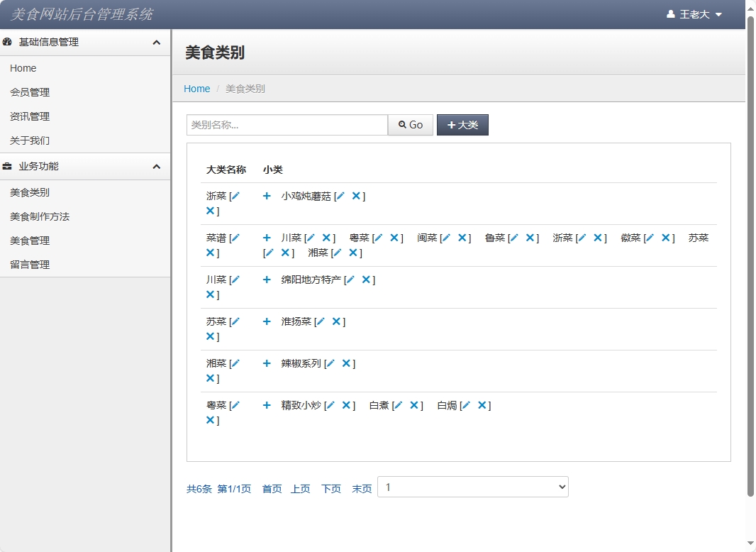This screenshot has height=552, width=756.
Task: Click the edit pencil icon for 小鸡炖蘑菇
Action: pos(340,196)
